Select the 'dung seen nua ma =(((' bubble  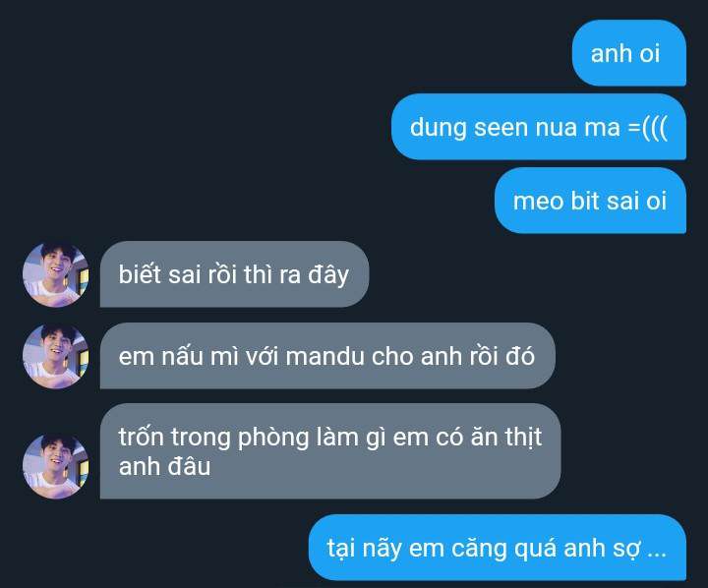click(x=539, y=127)
